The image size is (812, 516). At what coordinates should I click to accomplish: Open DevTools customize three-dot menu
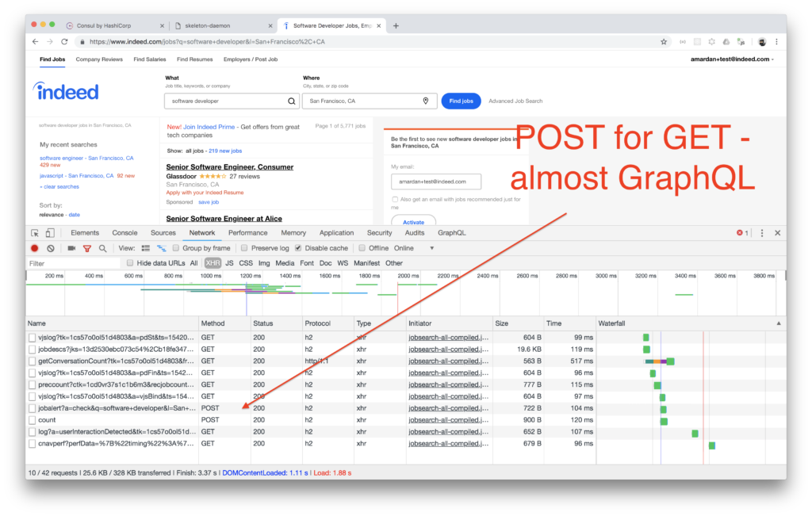pyautogui.click(x=762, y=233)
